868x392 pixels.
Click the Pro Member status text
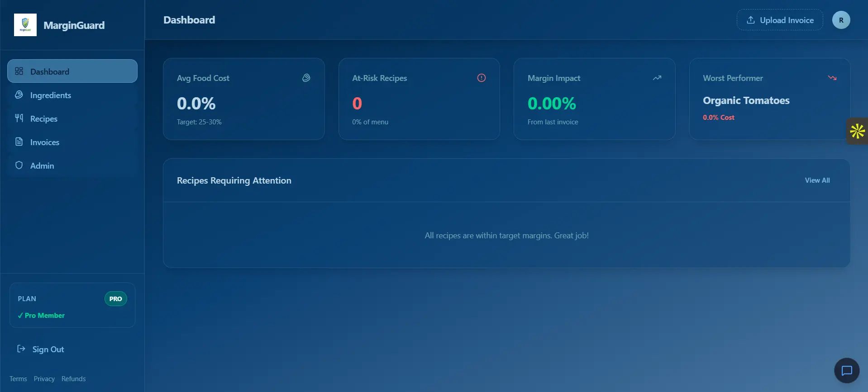coord(41,315)
